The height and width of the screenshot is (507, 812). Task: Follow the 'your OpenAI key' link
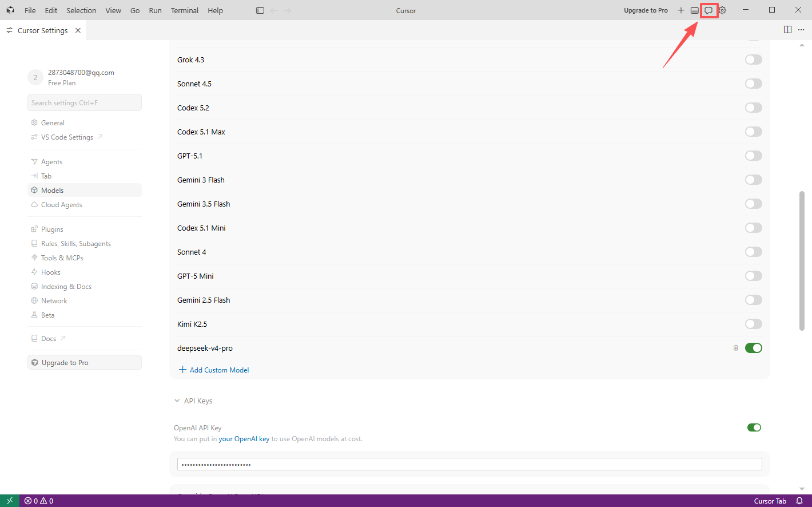244,439
